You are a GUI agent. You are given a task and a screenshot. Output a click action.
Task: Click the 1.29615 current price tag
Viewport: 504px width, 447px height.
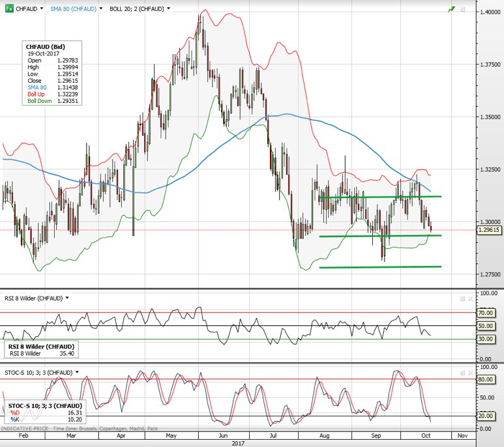tap(489, 230)
